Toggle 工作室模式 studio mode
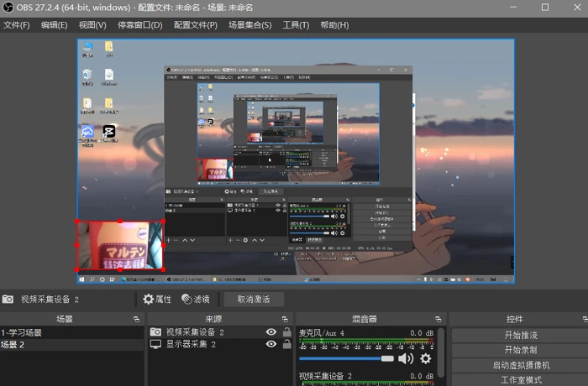588x386 pixels. (x=521, y=379)
